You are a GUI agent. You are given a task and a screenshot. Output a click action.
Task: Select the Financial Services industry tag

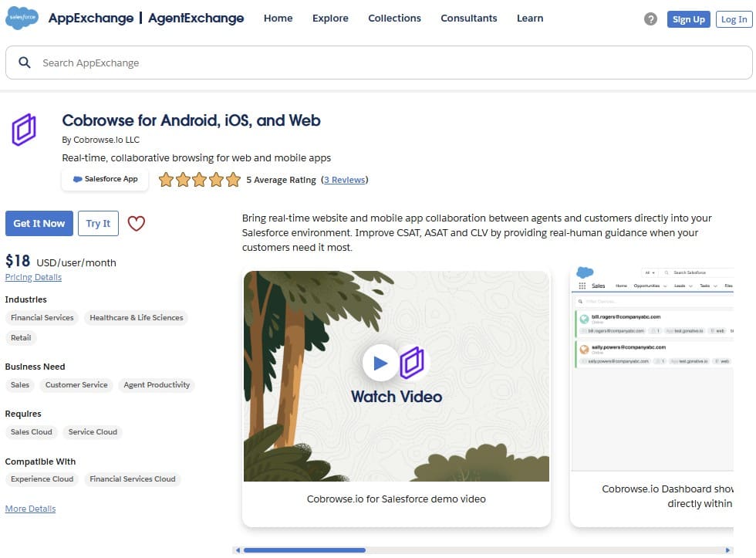[x=42, y=318]
